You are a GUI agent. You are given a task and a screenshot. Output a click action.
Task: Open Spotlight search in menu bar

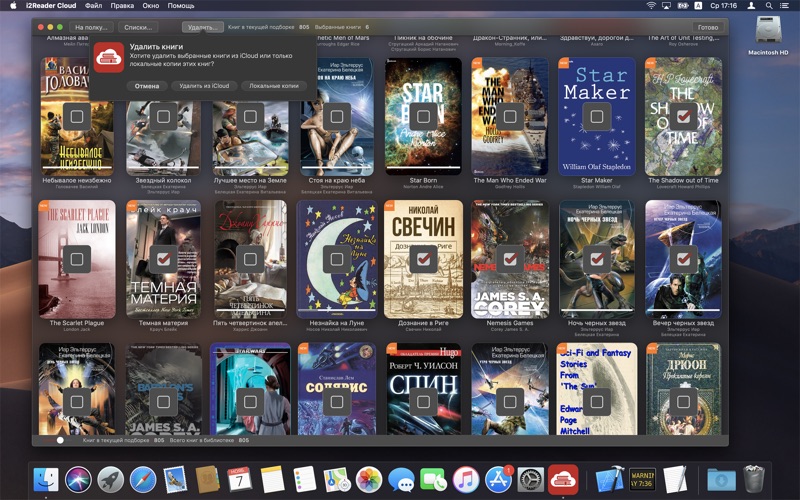coord(768,6)
